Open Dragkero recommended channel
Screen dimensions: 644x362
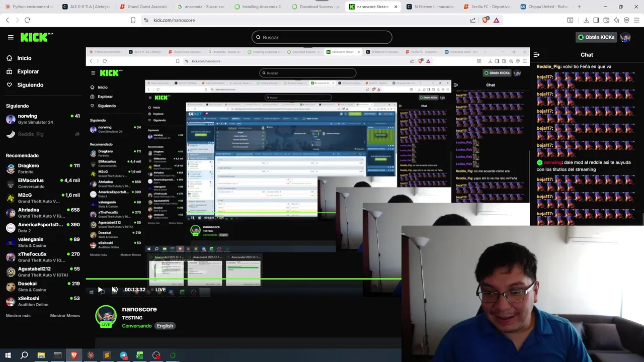(43, 168)
